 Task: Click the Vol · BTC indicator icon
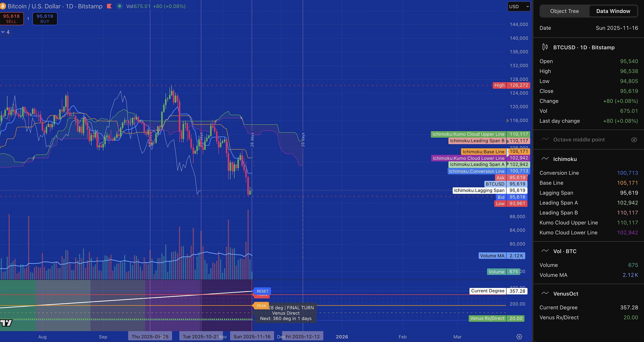tap(545, 251)
